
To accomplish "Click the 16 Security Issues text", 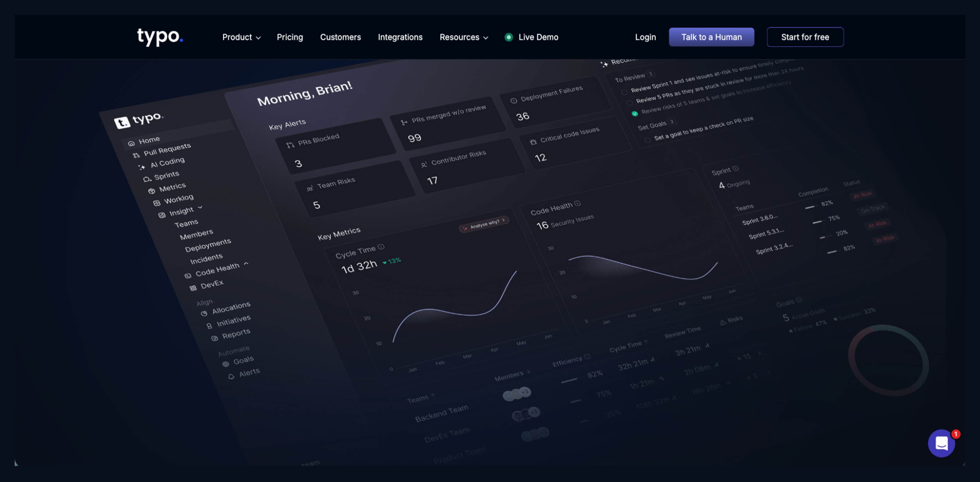I will [565, 222].
